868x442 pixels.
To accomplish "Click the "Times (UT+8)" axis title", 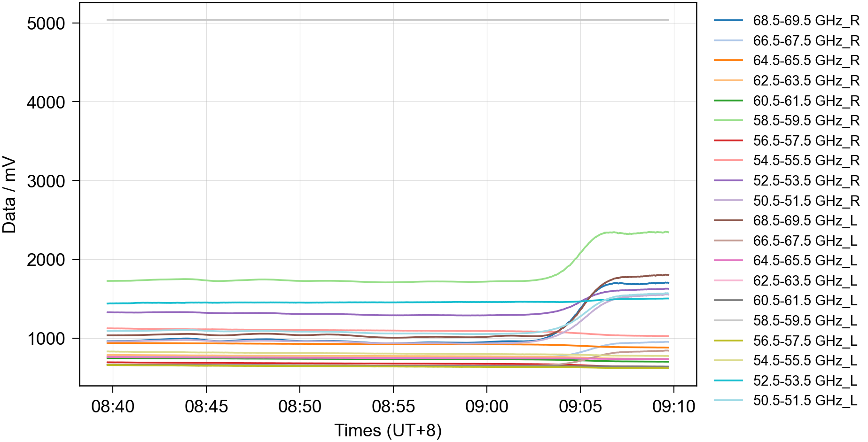I will (x=388, y=430).
